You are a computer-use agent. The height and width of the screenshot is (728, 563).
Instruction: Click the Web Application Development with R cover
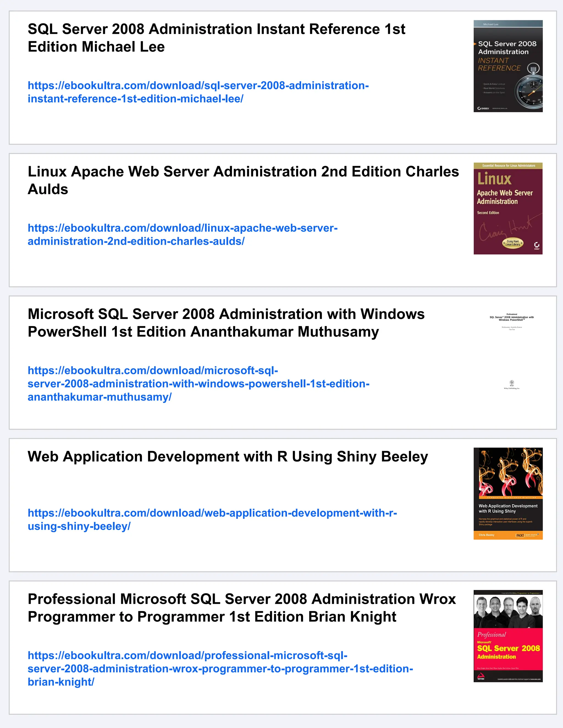pyautogui.click(x=508, y=493)
